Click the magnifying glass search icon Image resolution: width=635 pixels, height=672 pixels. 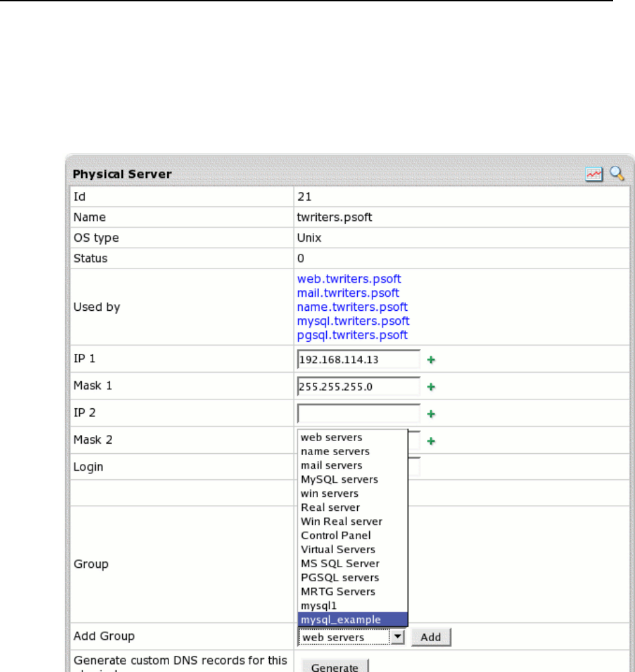(x=617, y=174)
